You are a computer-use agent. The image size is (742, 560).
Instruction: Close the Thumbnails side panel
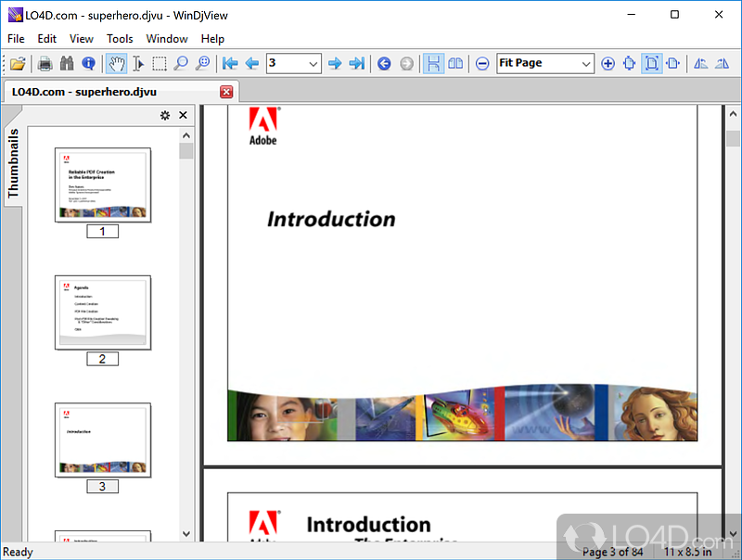(x=183, y=115)
